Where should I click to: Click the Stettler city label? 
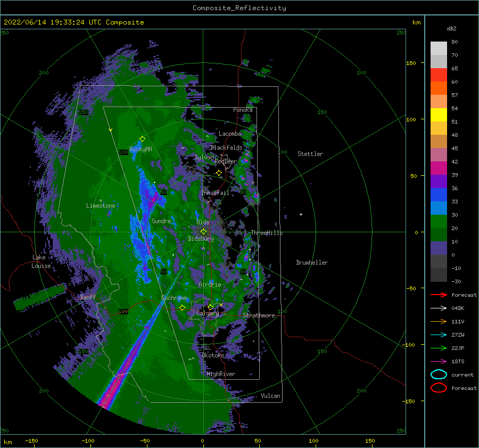click(310, 154)
